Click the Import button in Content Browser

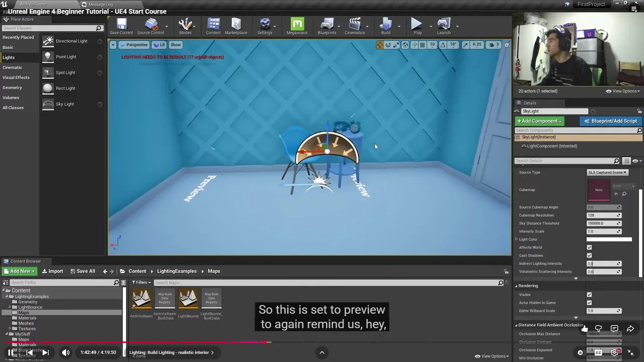click(52, 271)
